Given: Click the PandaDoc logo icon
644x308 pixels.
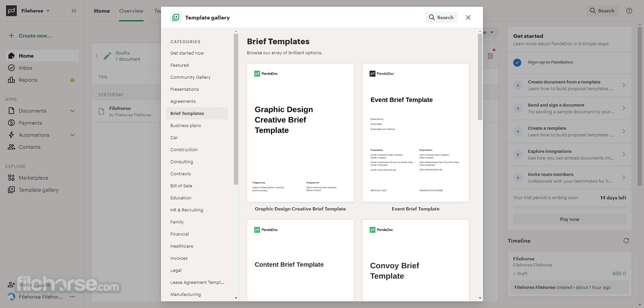Looking at the screenshot, I should pos(12,11).
